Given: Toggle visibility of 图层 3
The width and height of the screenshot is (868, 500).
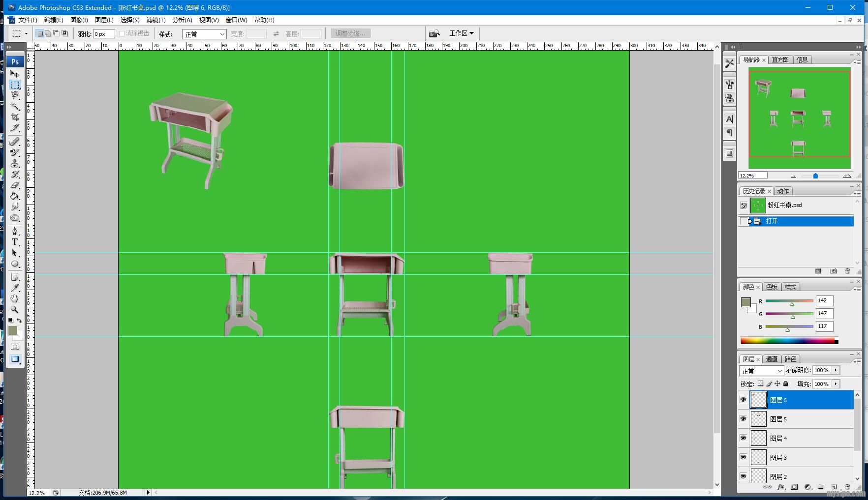Looking at the screenshot, I should 743,457.
